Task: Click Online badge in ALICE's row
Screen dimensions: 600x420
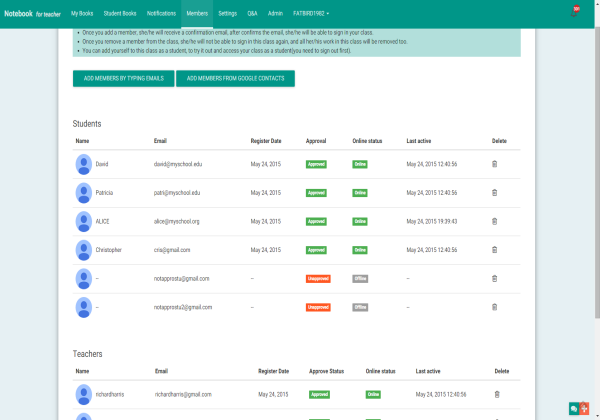Action: point(360,221)
